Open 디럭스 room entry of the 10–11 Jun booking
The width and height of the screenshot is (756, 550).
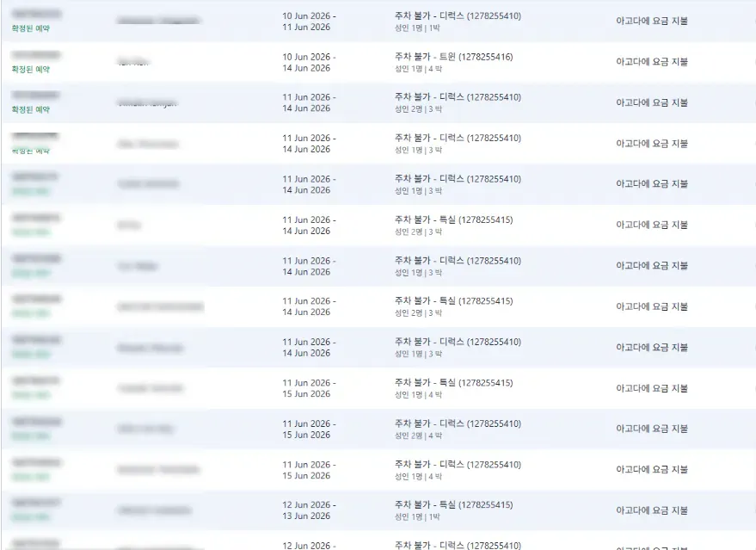(458, 16)
